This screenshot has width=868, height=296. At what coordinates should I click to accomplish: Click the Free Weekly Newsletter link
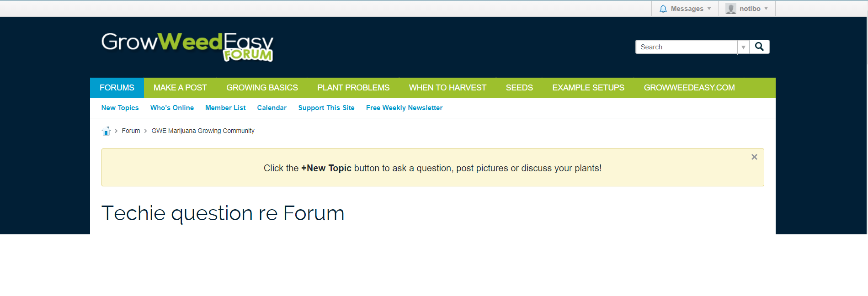pos(404,108)
